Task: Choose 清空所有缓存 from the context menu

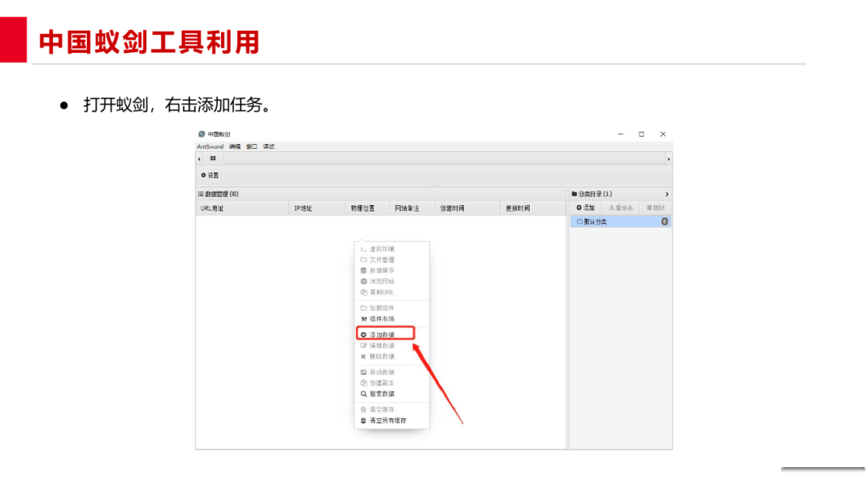Action: pyautogui.click(x=392, y=421)
